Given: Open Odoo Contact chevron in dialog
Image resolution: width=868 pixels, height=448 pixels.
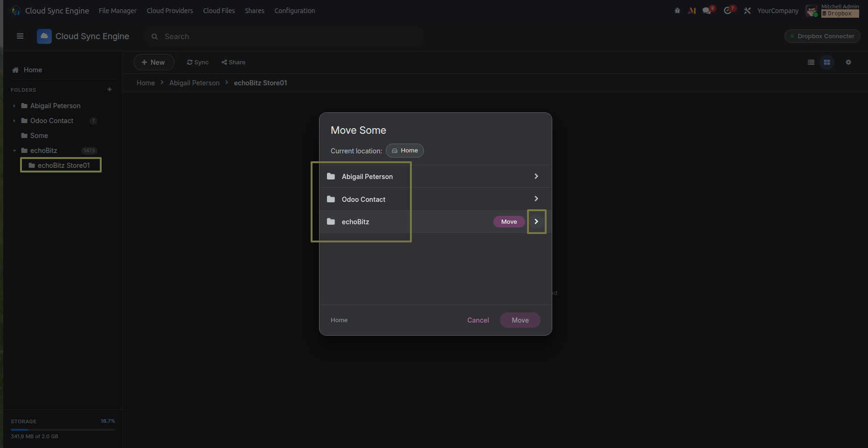Looking at the screenshot, I should click(536, 199).
